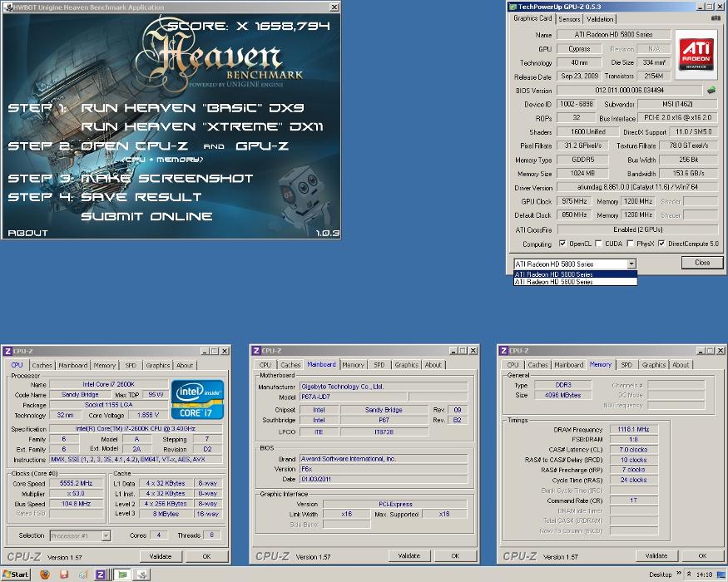Launch Firefox from the taskbar
The width and height of the screenshot is (728, 582).
click(45, 575)
